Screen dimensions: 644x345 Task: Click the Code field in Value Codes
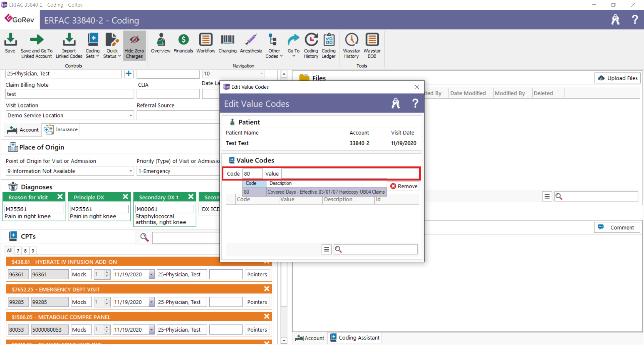point(253,174)
